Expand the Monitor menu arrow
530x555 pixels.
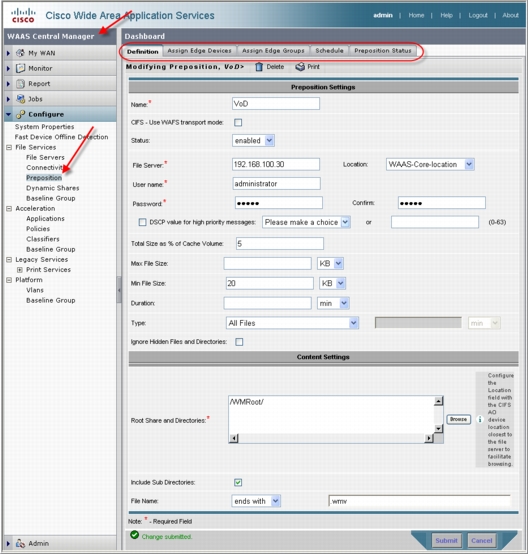point(8,68)
